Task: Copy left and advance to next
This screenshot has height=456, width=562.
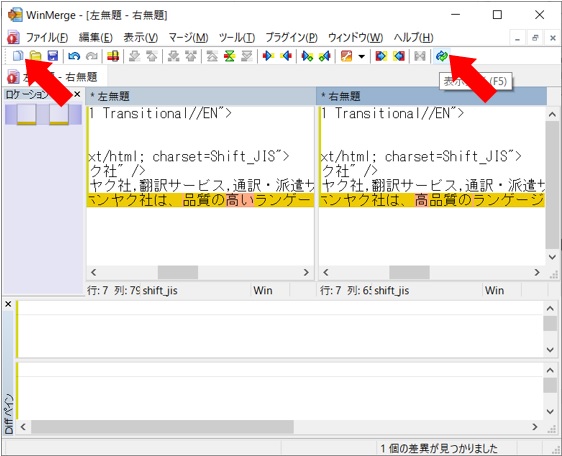Action: coord(325,56)
